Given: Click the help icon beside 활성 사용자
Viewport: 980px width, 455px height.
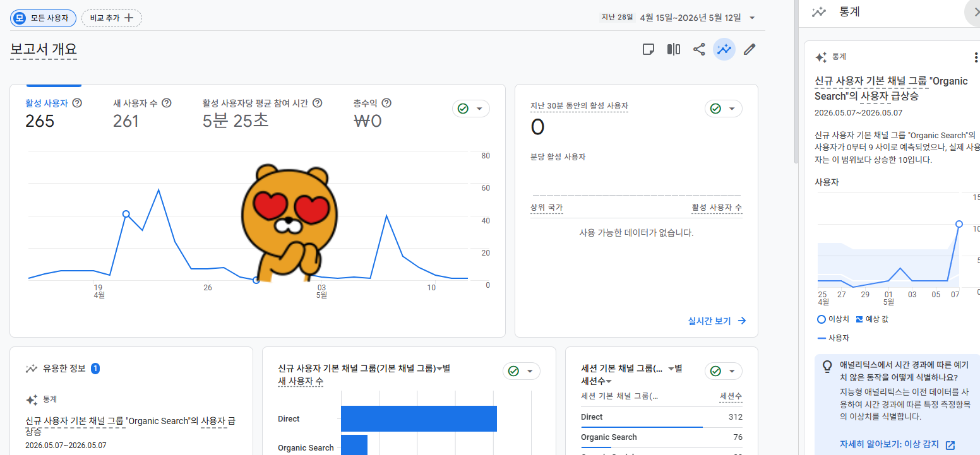Looking at the screenshot, I should coord(77,103).
